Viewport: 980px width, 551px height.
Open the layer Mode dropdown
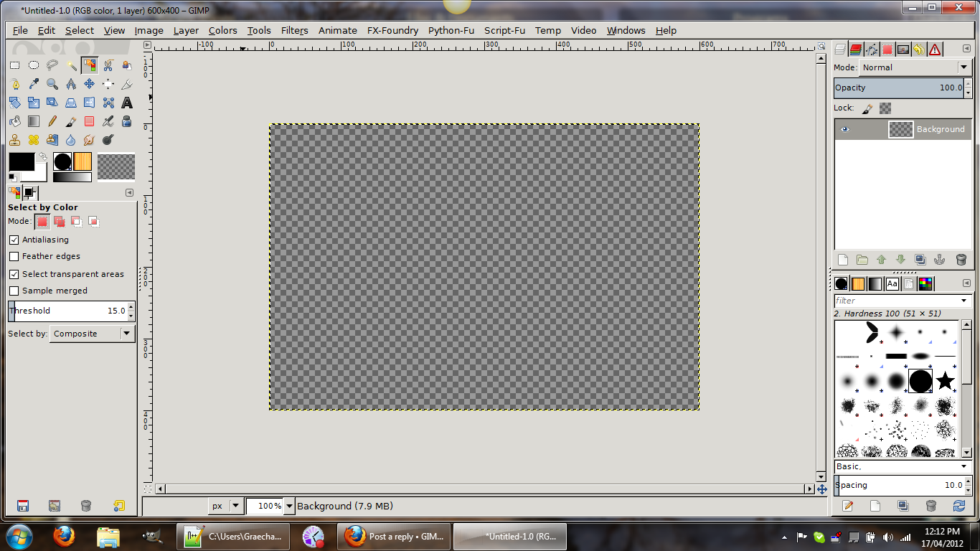(x=915, y=67)
